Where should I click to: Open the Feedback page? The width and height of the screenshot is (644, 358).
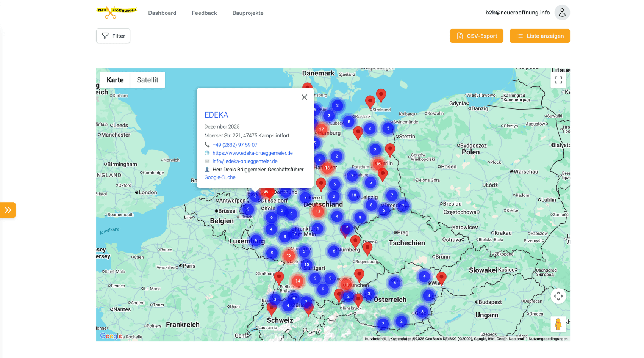204,13
